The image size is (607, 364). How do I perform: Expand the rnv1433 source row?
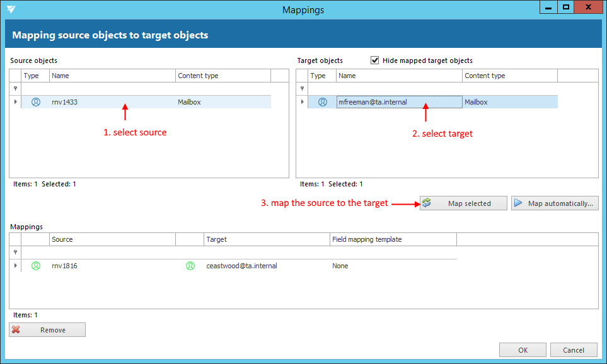tap(15, 102)
